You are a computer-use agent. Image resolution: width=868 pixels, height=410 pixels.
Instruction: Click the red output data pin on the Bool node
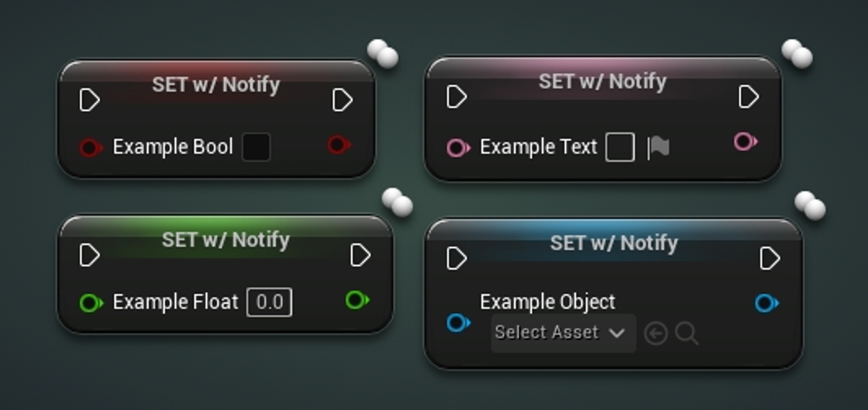339,145
